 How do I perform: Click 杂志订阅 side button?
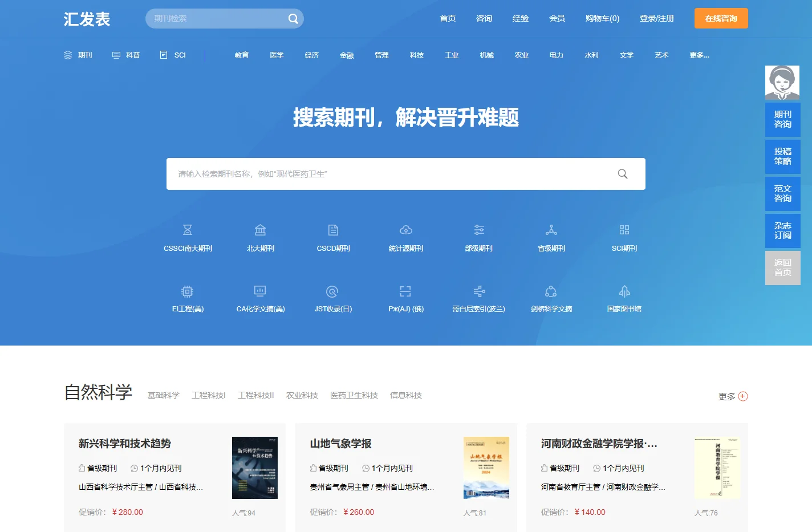click(783, 231)
